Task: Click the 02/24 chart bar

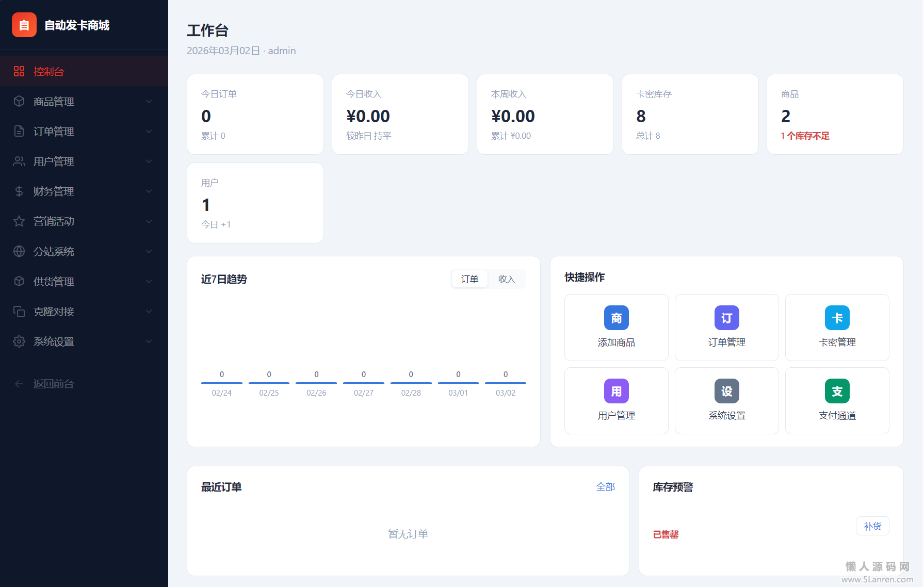Action: [x=222, y=382]
